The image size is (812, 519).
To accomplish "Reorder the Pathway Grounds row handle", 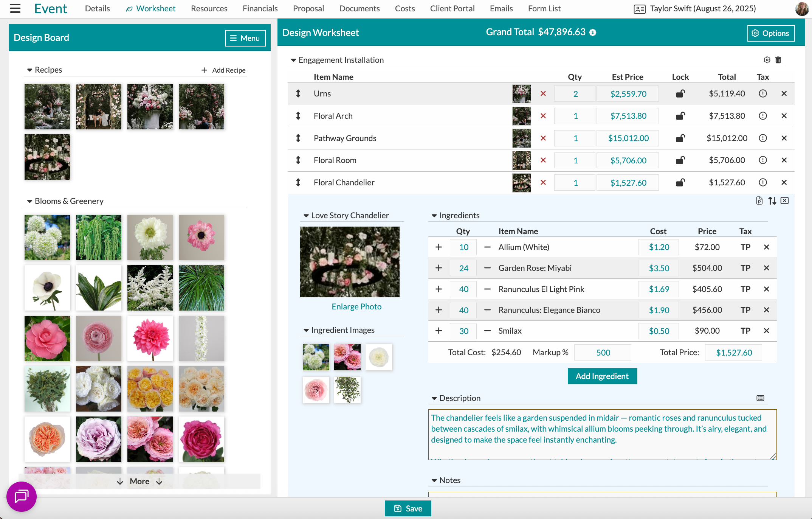I will (298, 138).
